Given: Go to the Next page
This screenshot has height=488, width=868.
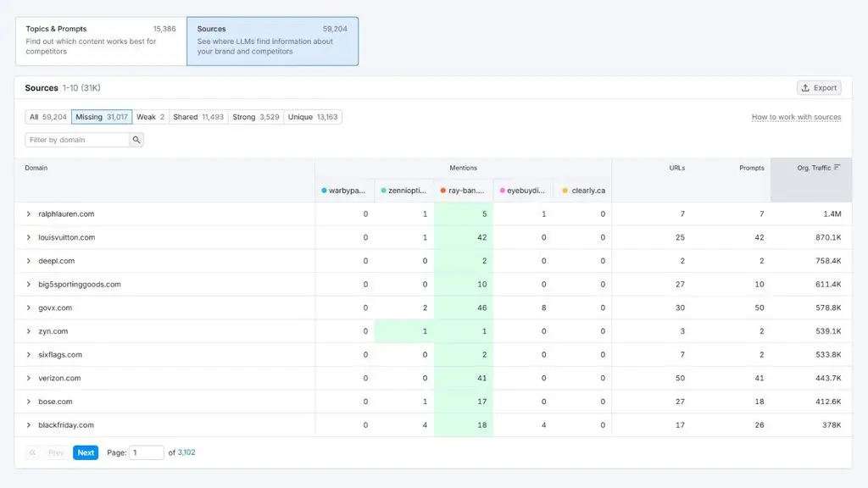Looking at the screenshot, I should point(86,452).
